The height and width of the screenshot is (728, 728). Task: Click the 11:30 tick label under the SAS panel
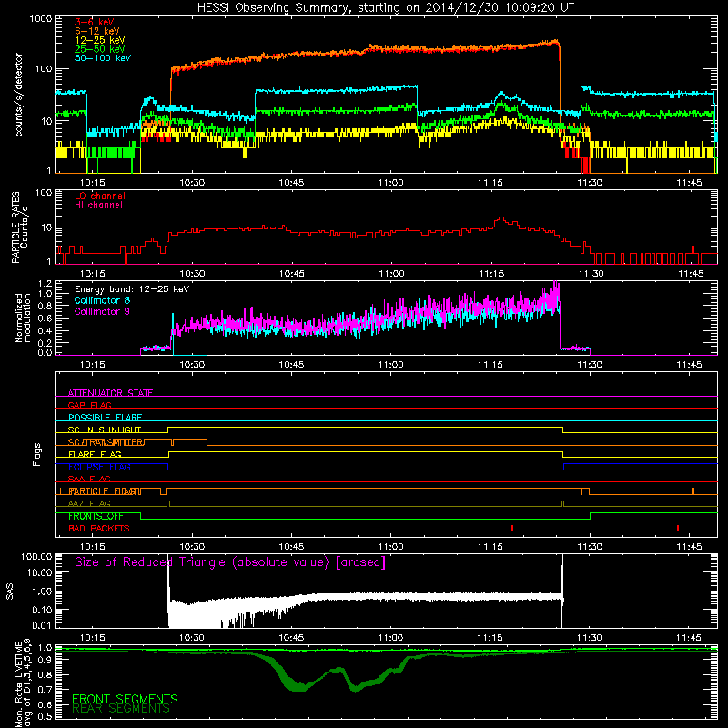click(590, 638)
